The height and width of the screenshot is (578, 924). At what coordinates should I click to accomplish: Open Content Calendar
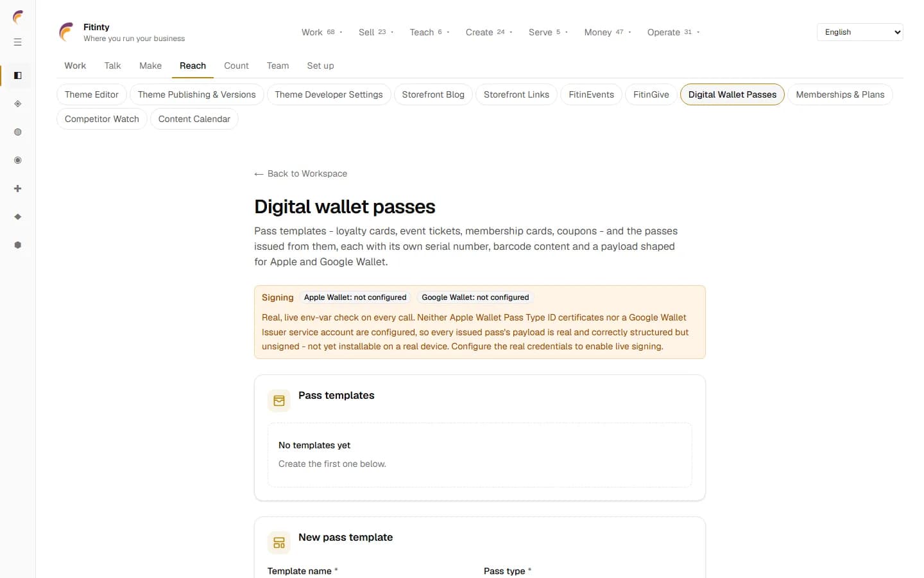194,119
